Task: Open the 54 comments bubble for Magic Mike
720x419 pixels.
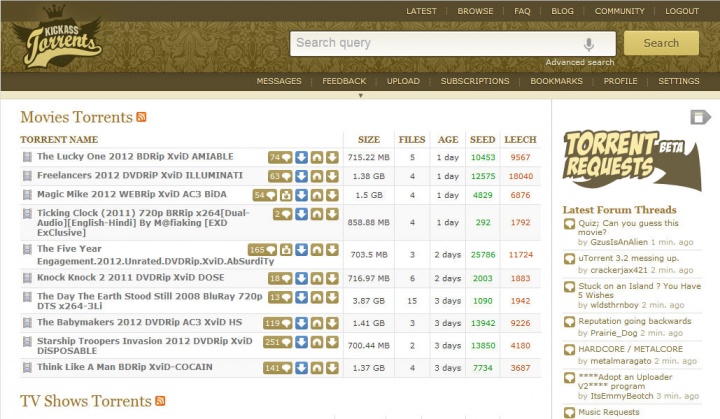Action: pyautogui.click(x=264, y=195)
